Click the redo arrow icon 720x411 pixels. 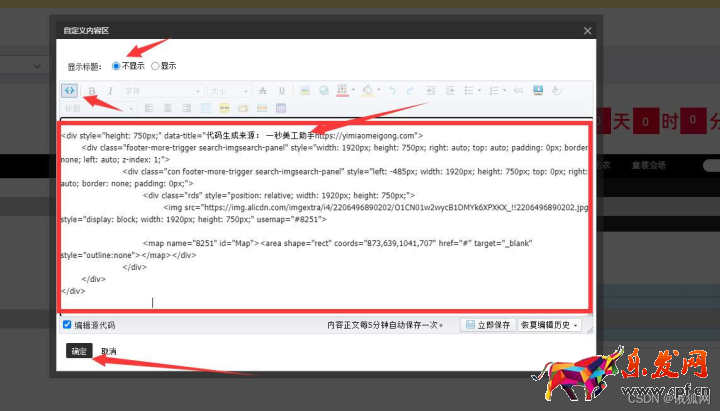point(410,91)
